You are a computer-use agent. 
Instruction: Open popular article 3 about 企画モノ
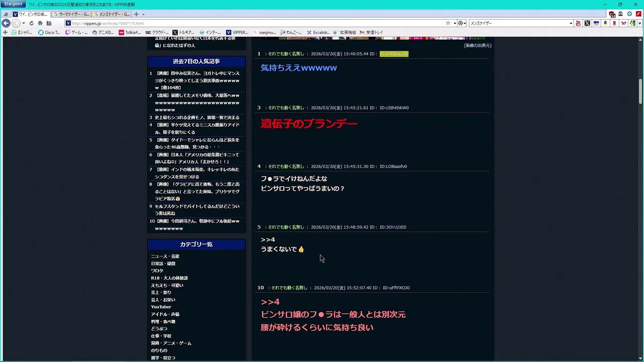point(197,117)
